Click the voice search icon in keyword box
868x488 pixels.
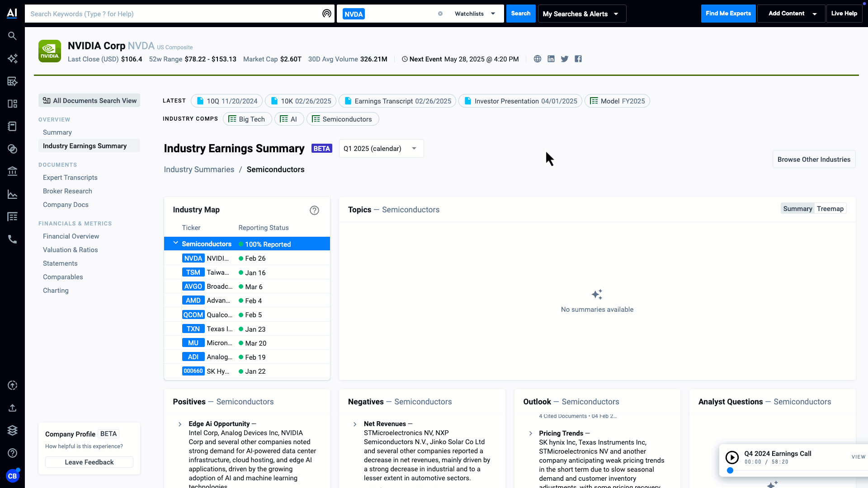(326, 14)
